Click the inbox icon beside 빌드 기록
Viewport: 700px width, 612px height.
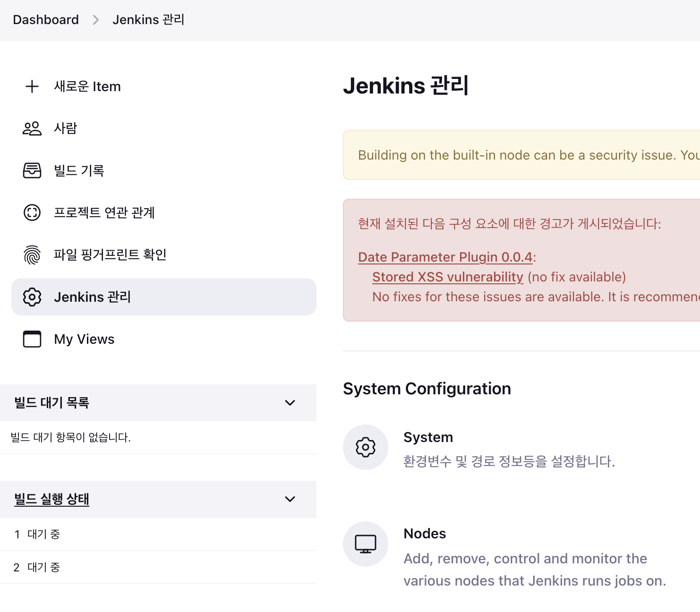[x=32, y=170]
